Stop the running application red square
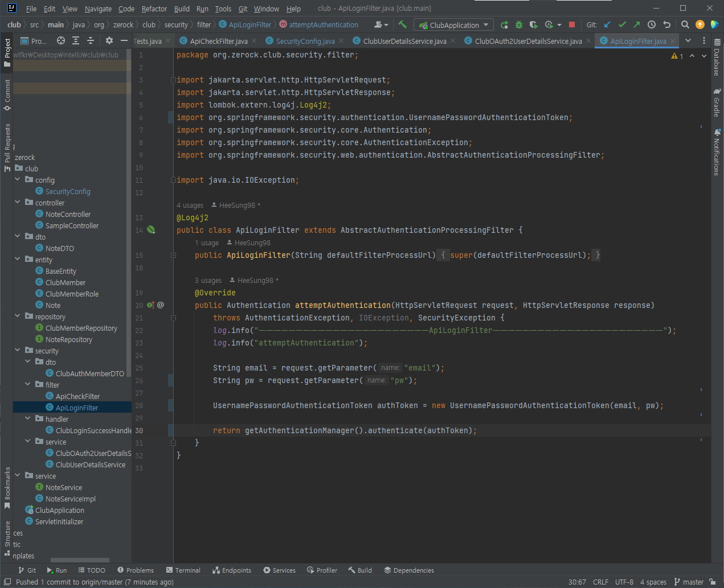 572,24
